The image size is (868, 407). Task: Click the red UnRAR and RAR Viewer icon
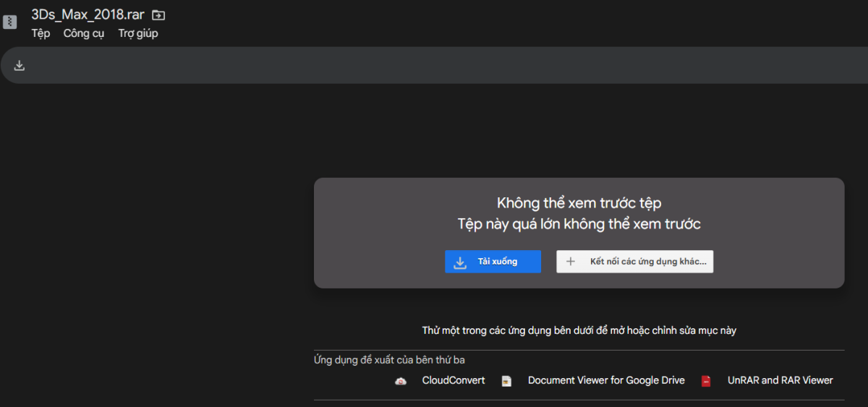(x=706, y=381)
